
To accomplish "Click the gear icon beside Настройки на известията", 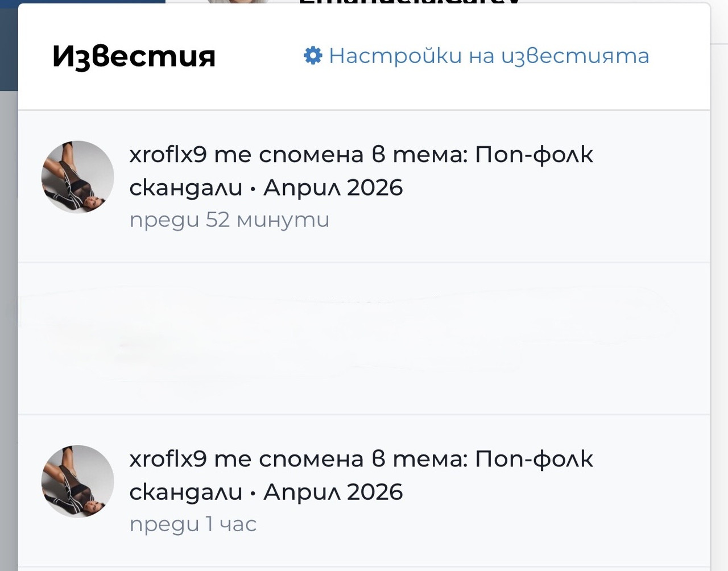I will click(313, 55).
